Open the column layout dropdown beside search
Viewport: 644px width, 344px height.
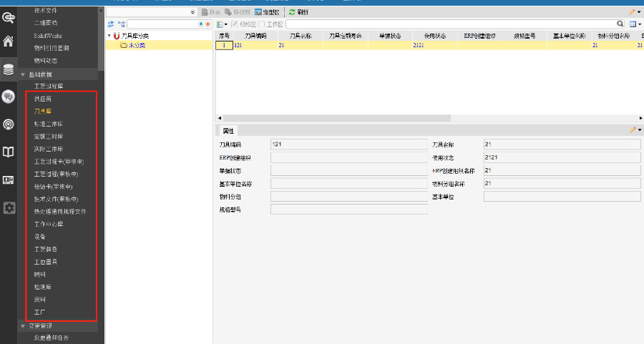635,24
